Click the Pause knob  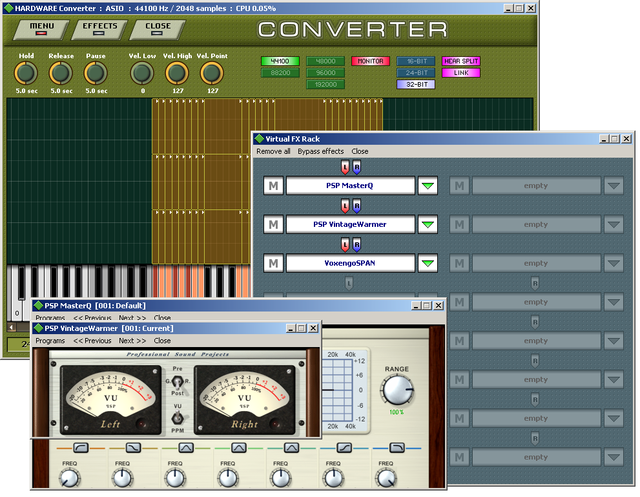click(96, 73)
